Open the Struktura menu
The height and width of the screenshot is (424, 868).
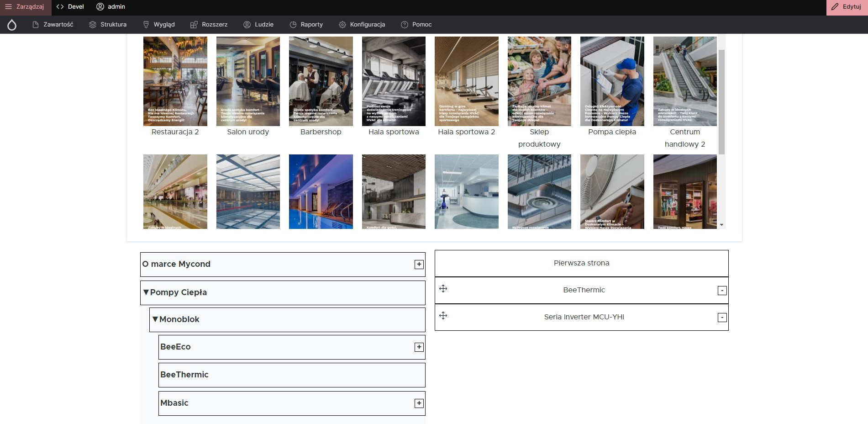[108, 25]
